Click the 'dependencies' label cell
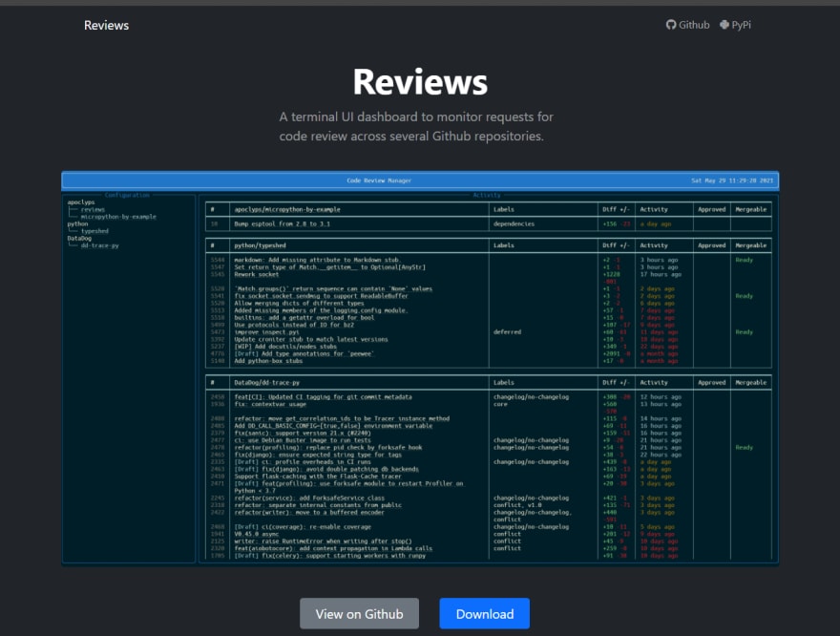 [x=514, y=224]
